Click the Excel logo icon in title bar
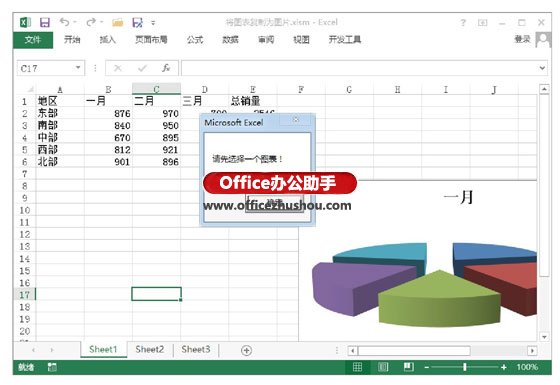Viewport: 560px width, 385px height. click(25, 22)
